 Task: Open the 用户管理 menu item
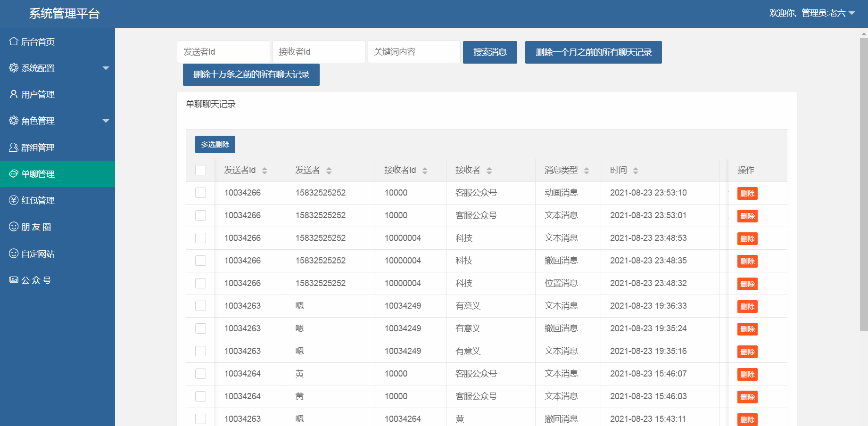coord(58,94)
